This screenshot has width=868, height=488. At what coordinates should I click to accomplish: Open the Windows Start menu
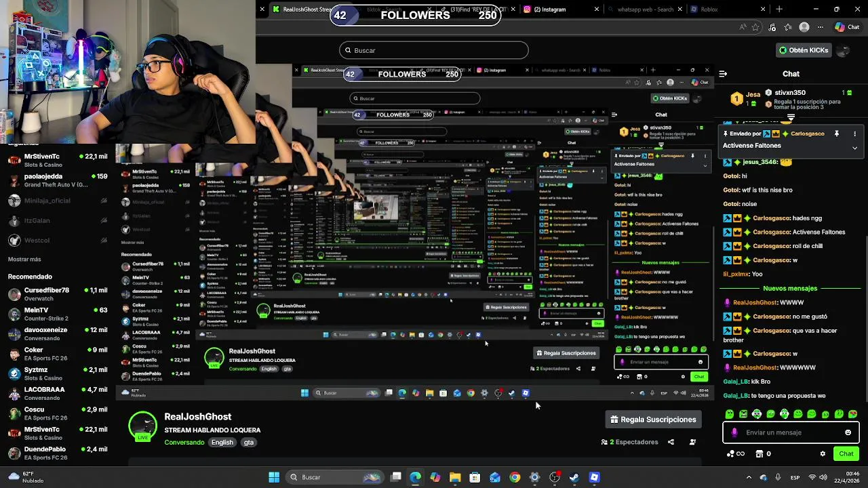(274, 477)
